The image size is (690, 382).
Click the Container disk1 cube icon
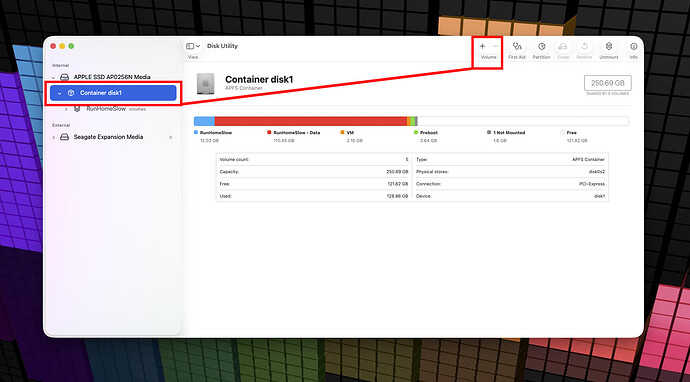tap(71, 93)
